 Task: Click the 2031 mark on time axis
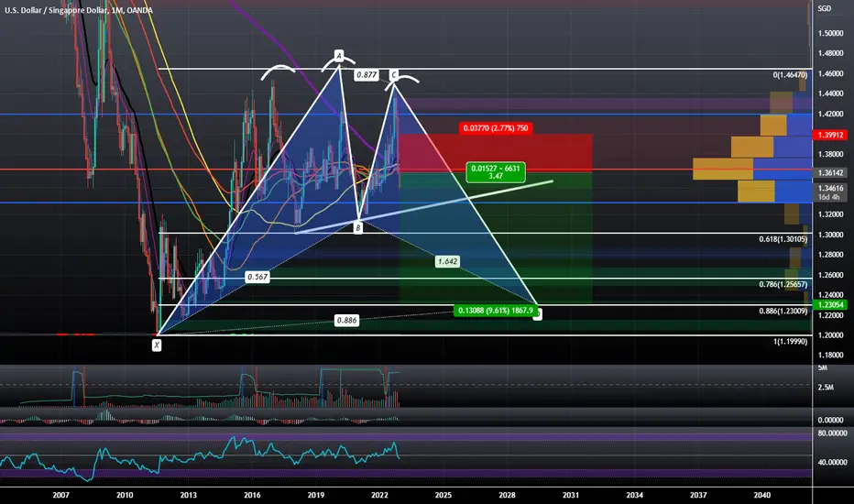[x=571, y=495]
